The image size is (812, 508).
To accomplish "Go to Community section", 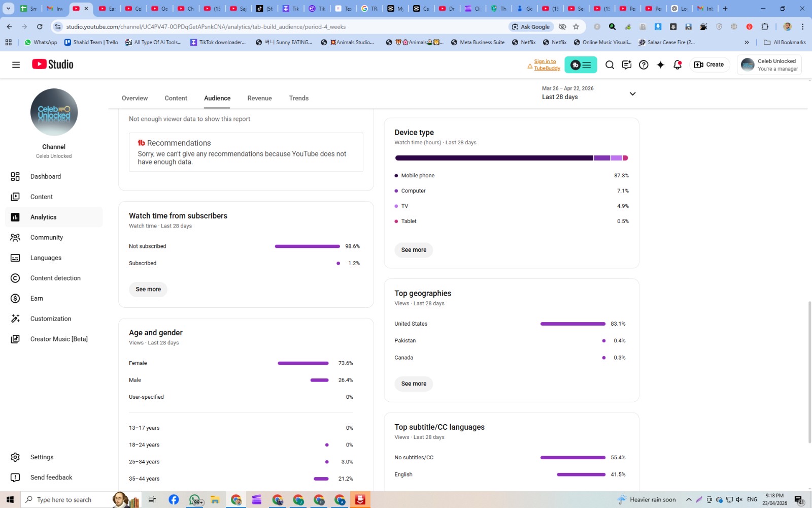I will pos(54,237).
